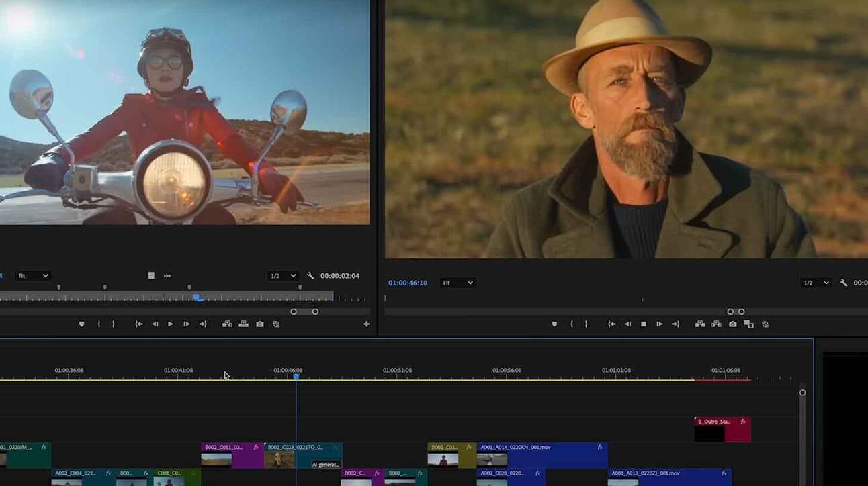Viewport: 868px width, 486px height.
Task: Mark Out point in Program monitor
Action: (x=586, y=324)
